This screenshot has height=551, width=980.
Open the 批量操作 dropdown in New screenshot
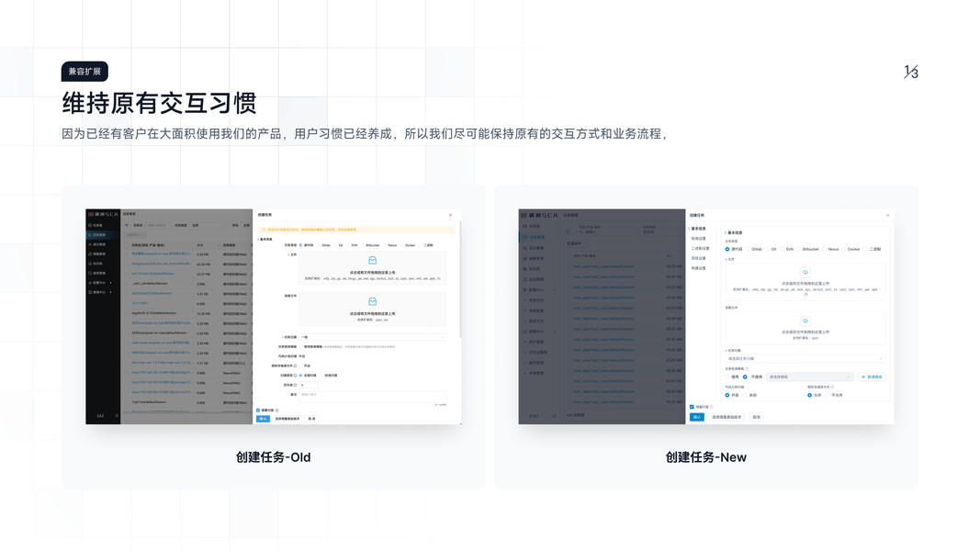click(x=576, y=243)
